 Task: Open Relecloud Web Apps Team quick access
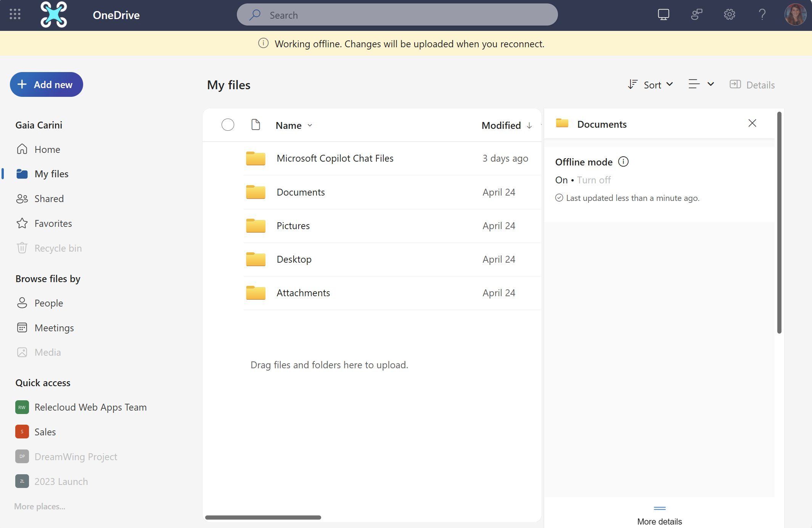tap(90, 407)
